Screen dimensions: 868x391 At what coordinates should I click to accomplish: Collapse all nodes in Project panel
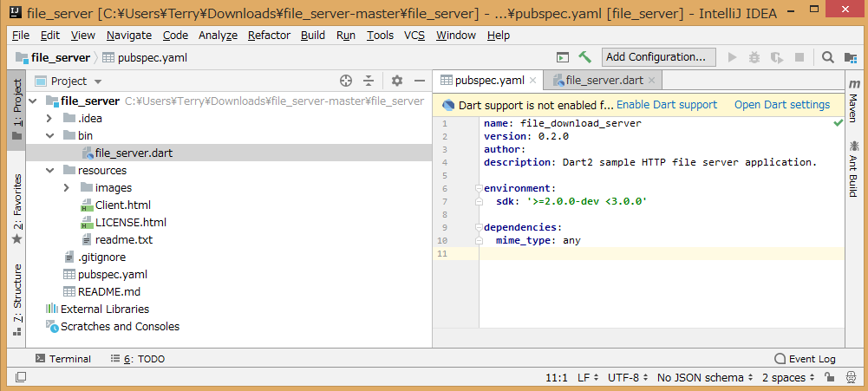[369, 81]
